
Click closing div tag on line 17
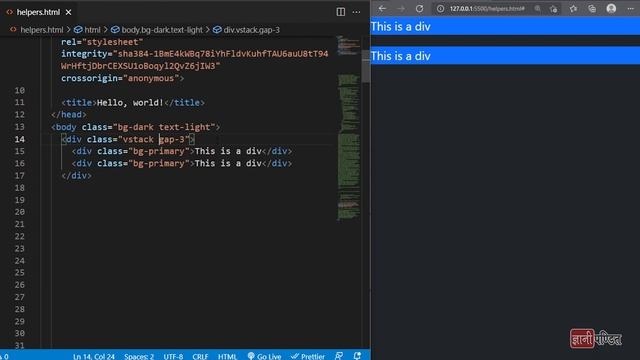76,176
